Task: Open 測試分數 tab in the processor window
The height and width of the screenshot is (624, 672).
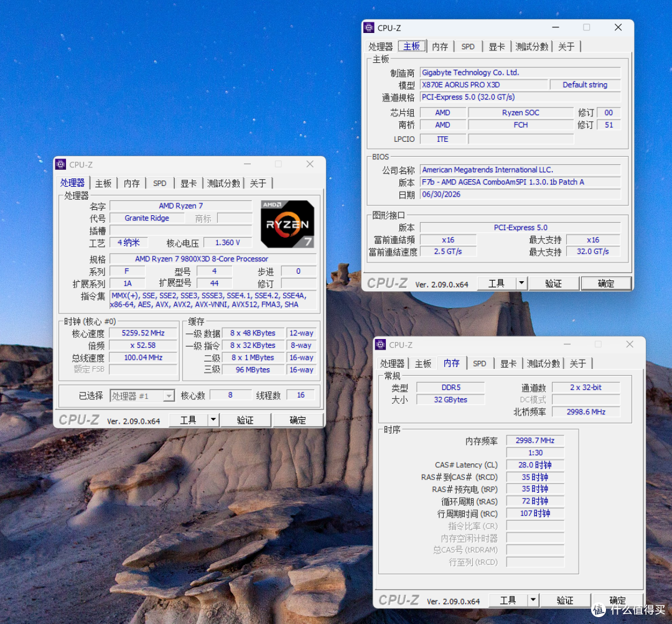Action: tap(223, 184)
